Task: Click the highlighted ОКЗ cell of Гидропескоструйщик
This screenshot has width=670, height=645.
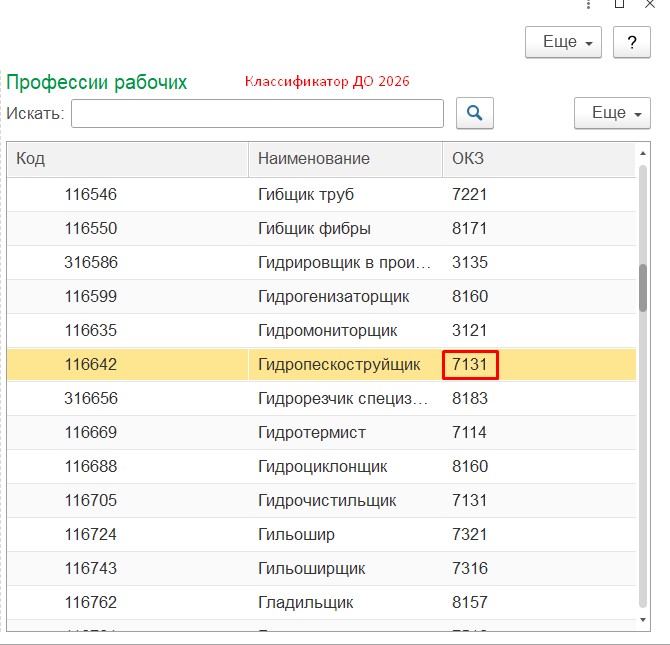Action: click(x=470, y=365)
